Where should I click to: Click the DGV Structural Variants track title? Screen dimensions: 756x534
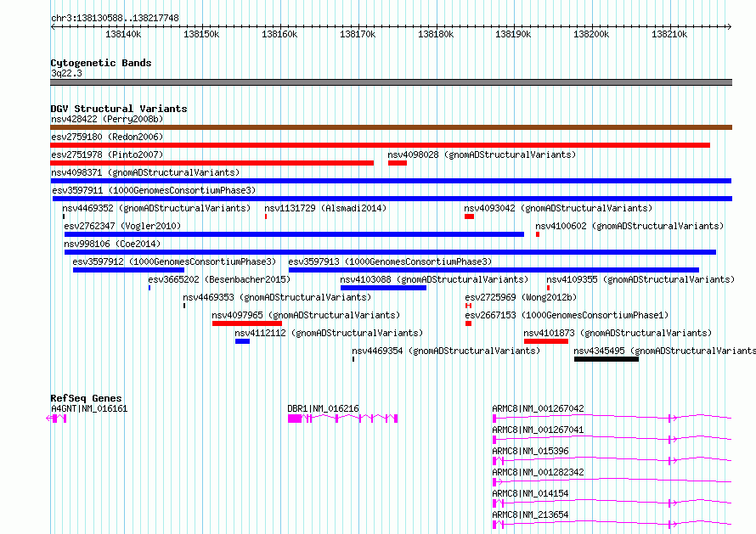point(119,109)
